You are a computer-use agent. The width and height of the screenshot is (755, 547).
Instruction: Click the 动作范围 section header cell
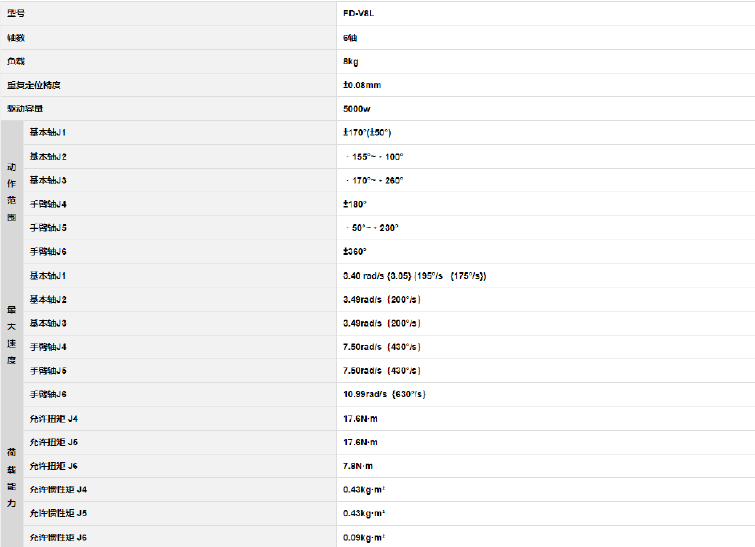pos(11,191)
